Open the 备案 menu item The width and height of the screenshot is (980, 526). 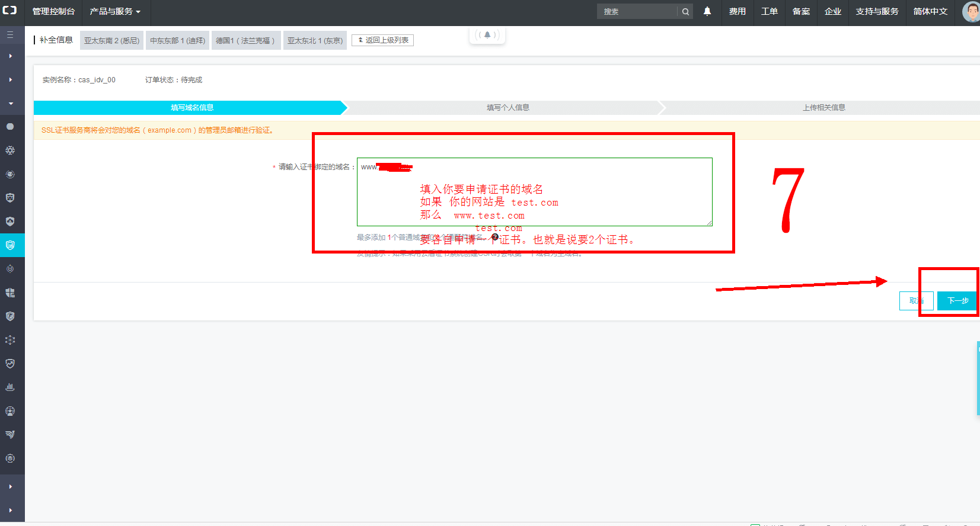(x=801, y=12)
